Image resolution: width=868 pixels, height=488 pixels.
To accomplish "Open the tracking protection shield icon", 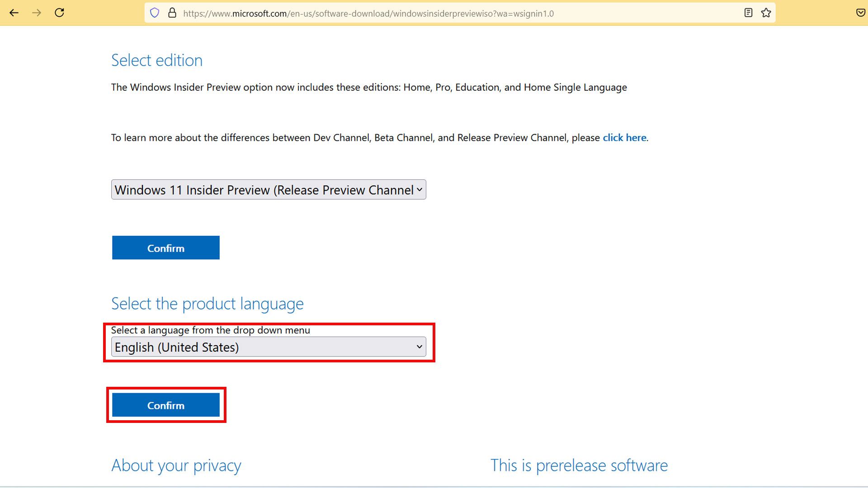I will click(x=155, y=13).
